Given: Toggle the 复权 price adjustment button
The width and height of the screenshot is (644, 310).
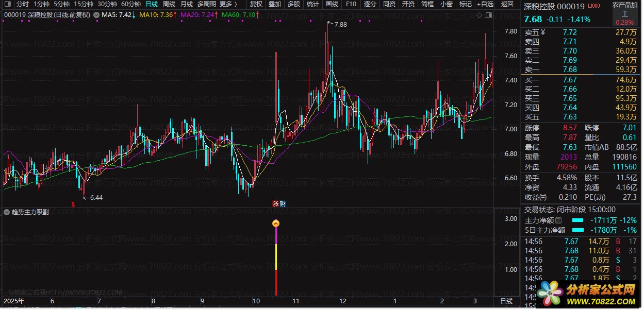Looking at the screenshot, I should click(x=256, y=4).
